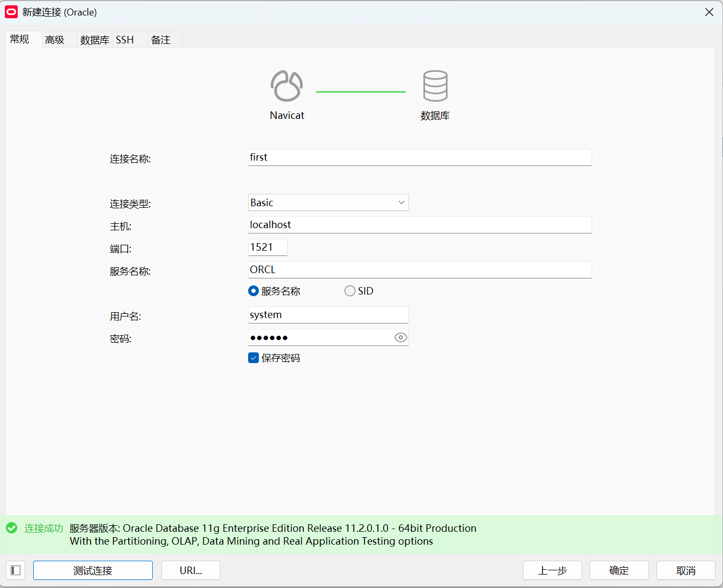Uncheck the 保存密码 checkbox
723x588 pixels.
pos(254,358)
